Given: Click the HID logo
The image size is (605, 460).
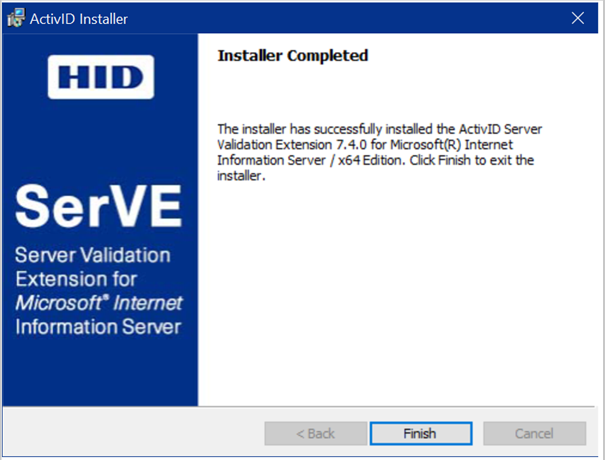Looking at the screenshot, I should [x=101, y=77].
